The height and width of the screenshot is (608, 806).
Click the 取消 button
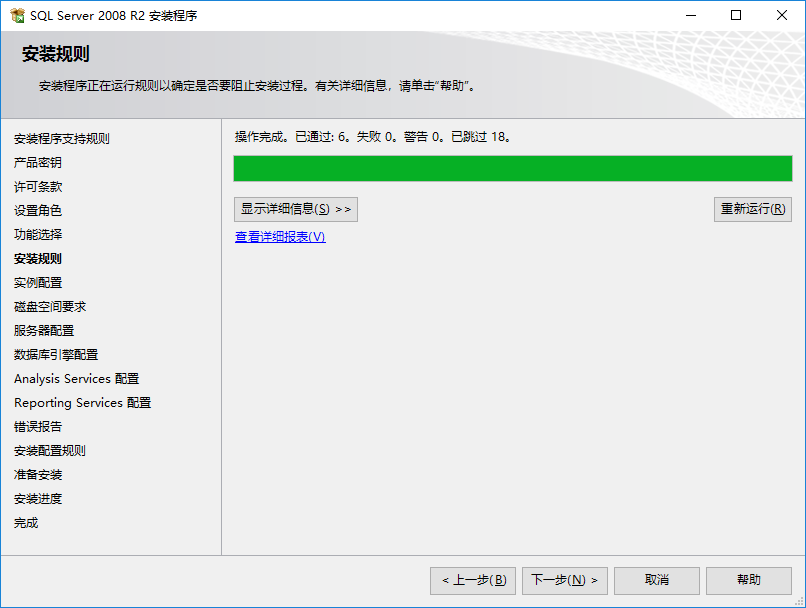click(x=656, y=581)
